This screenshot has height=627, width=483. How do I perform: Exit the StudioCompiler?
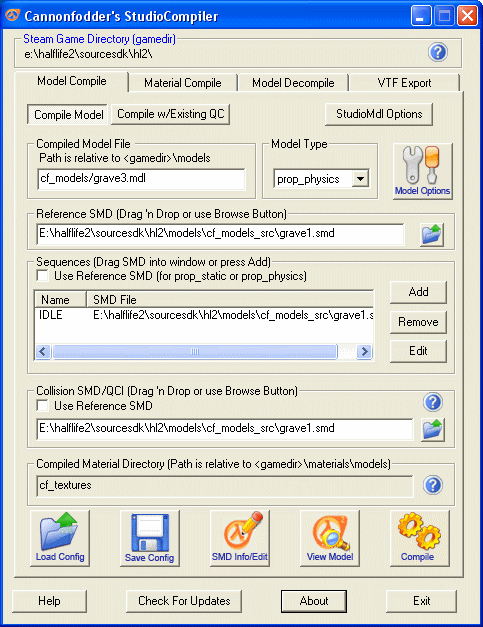point(421,601)
